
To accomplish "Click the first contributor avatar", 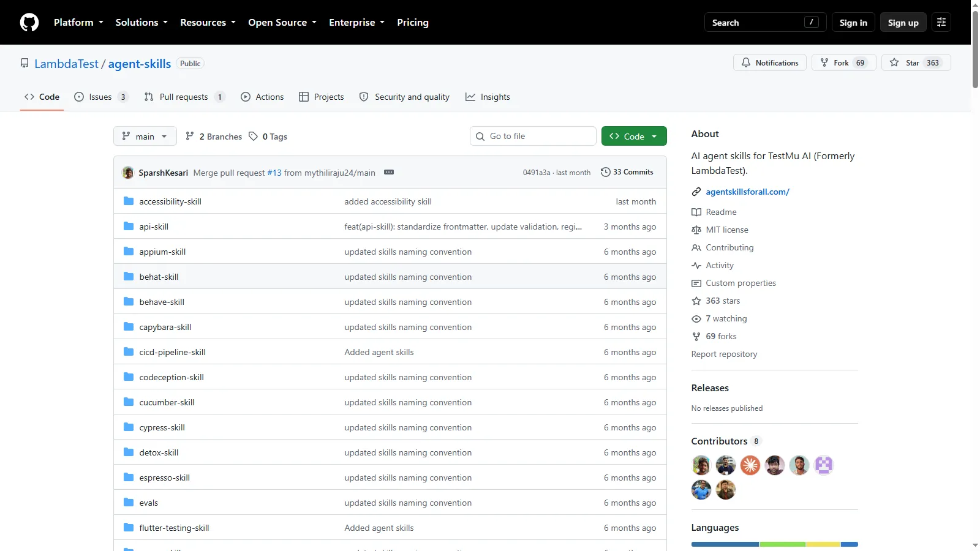I will click(x=701, y=465).
